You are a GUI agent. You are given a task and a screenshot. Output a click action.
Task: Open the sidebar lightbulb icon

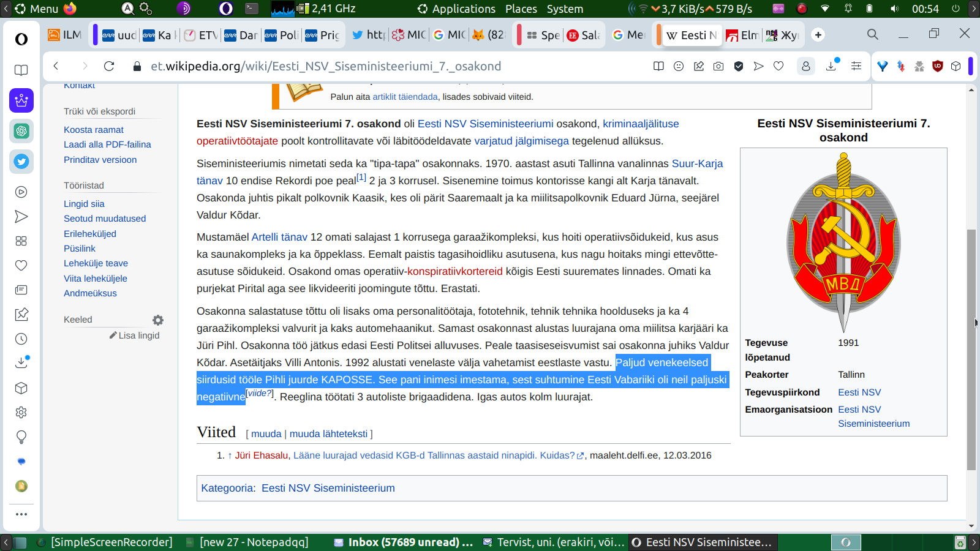click(x=21, y=437)
